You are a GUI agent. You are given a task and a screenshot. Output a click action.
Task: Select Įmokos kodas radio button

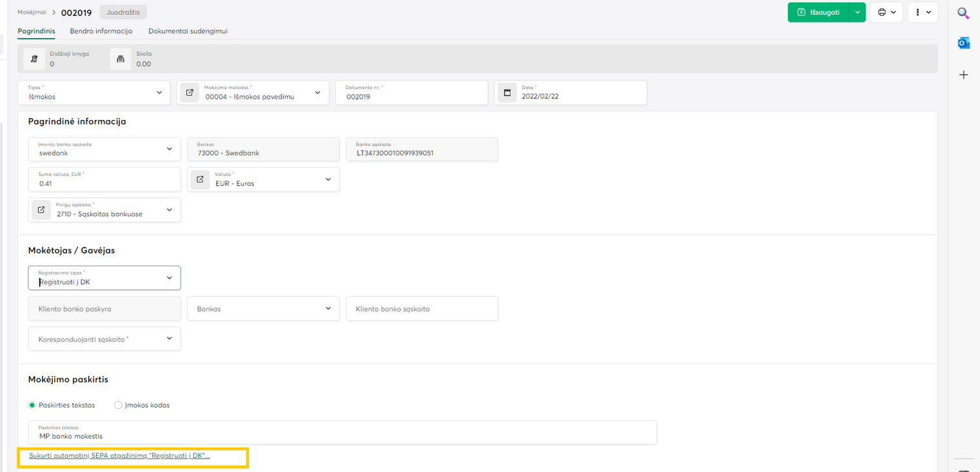118,405
